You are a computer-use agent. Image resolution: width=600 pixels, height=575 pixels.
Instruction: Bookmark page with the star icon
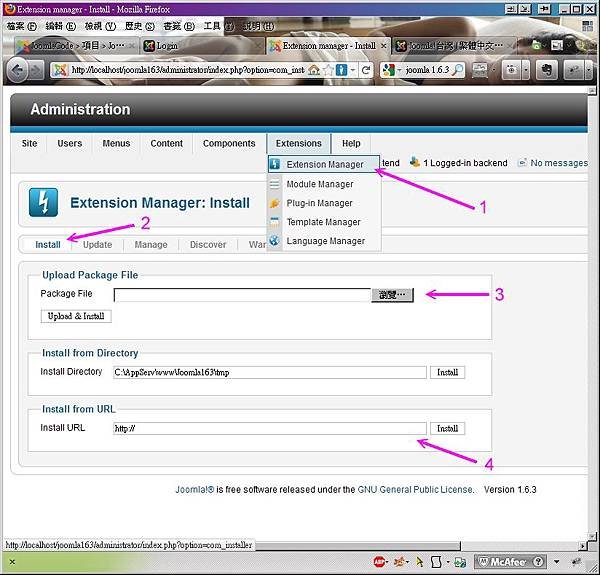(x=328, y=70)
